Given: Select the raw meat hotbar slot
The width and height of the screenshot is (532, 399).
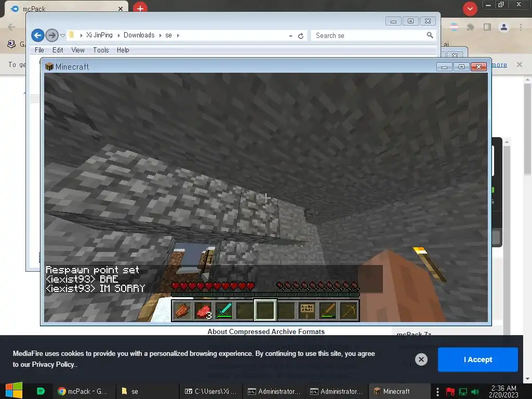Looking at the screenshot, I should [x=203, y=311].
